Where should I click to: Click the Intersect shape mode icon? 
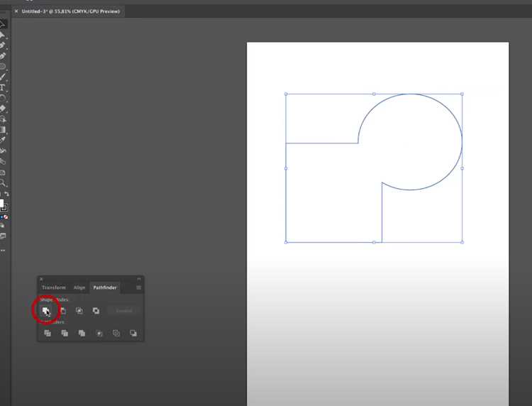coord(79,311)
